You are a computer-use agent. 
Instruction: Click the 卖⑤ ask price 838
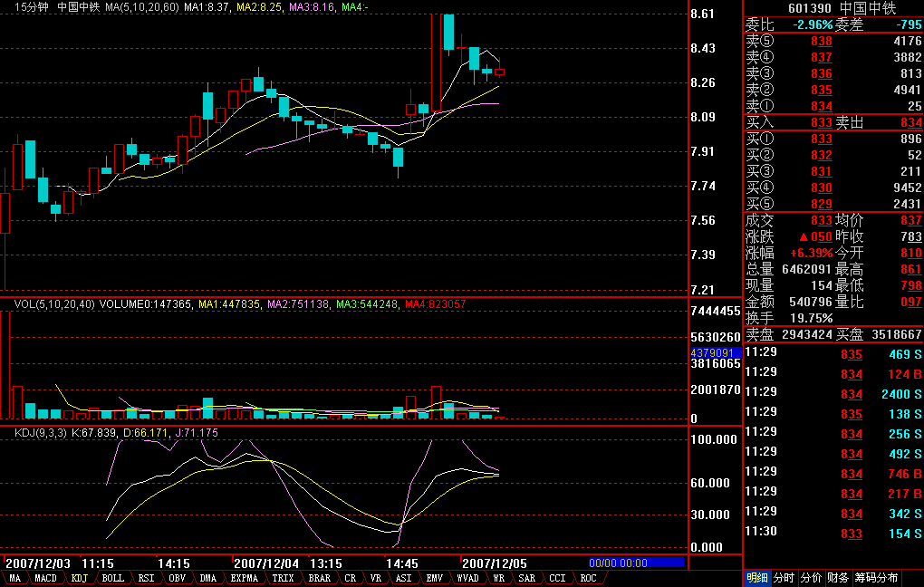(821, 42)
